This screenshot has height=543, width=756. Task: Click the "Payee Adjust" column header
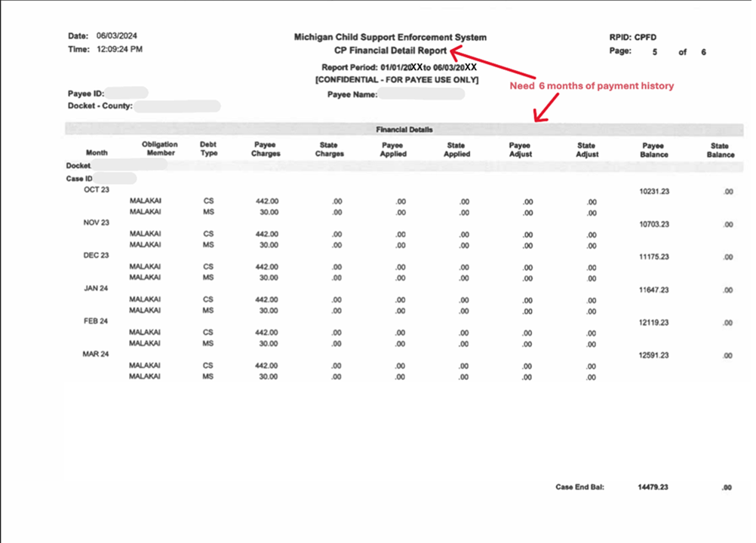tap(521, 150)
